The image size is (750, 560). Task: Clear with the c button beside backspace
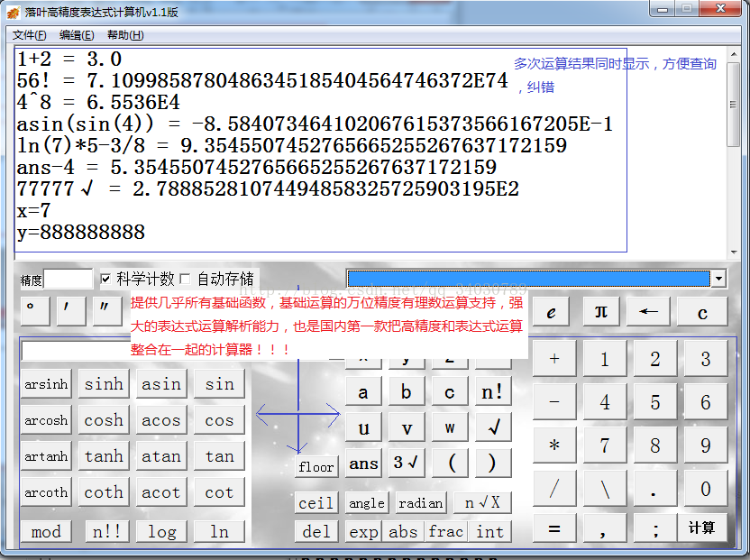coord(702,312)
